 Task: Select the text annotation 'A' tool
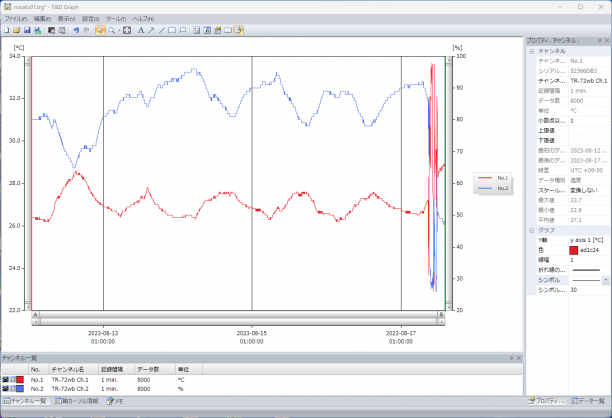(x=141, y=30)
